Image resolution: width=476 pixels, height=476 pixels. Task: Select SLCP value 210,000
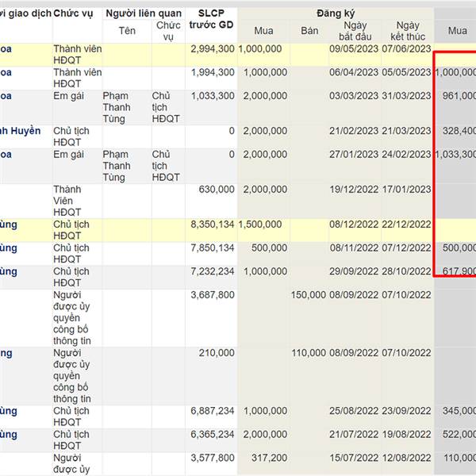pos(217,353)
